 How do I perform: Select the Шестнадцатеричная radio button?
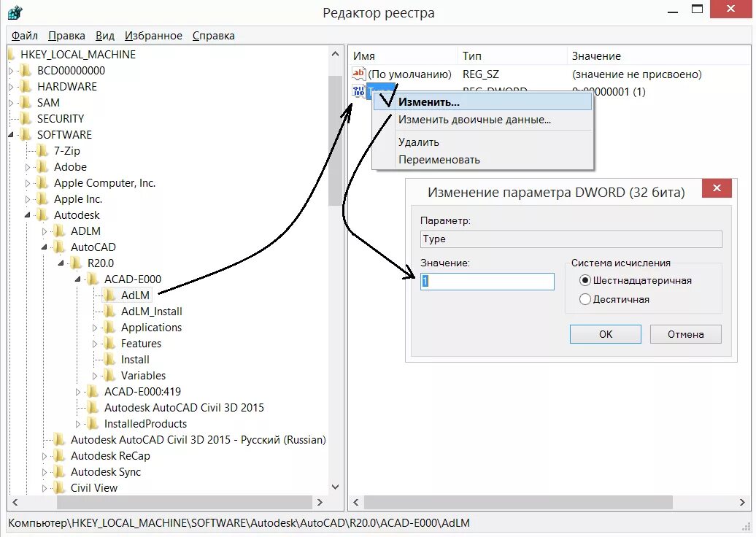point(585,280)
